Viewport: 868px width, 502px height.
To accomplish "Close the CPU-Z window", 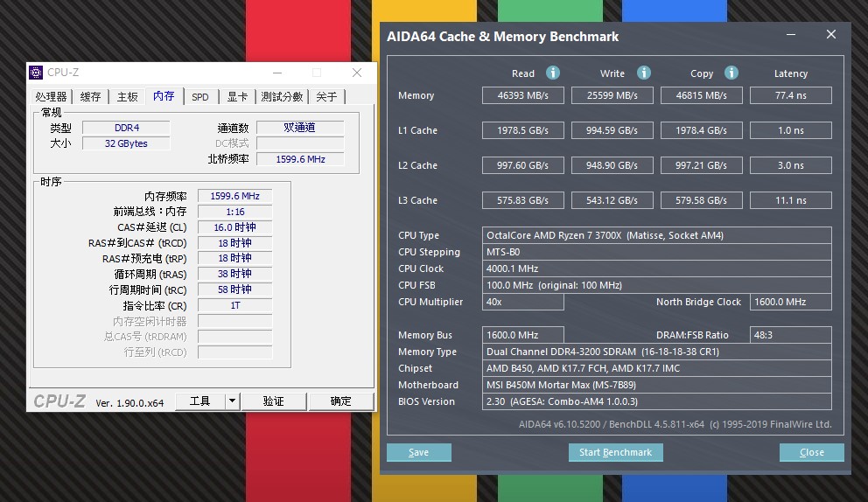I will 357,73.
